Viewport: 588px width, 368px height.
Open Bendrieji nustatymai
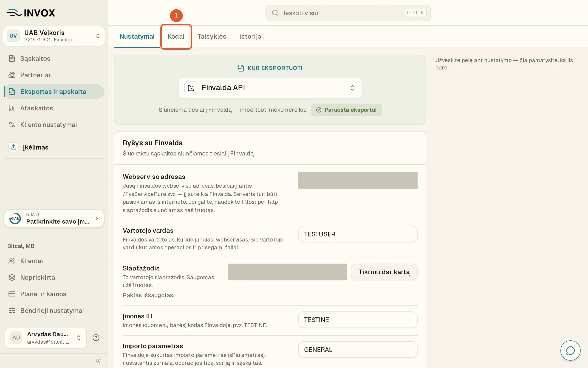tap(54, 310)
